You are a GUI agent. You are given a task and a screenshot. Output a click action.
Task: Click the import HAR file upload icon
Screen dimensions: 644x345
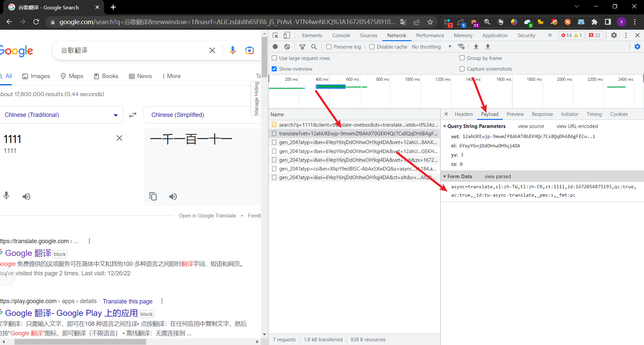click(476, 47)
